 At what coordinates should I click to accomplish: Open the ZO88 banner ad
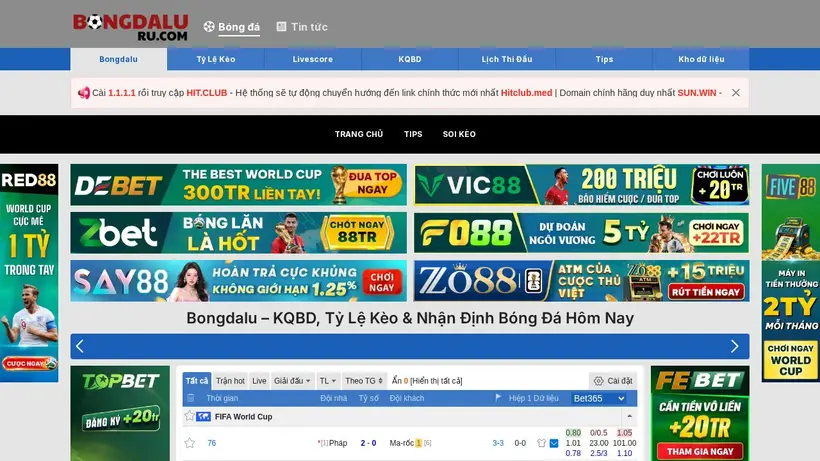[x=582, y=281]
